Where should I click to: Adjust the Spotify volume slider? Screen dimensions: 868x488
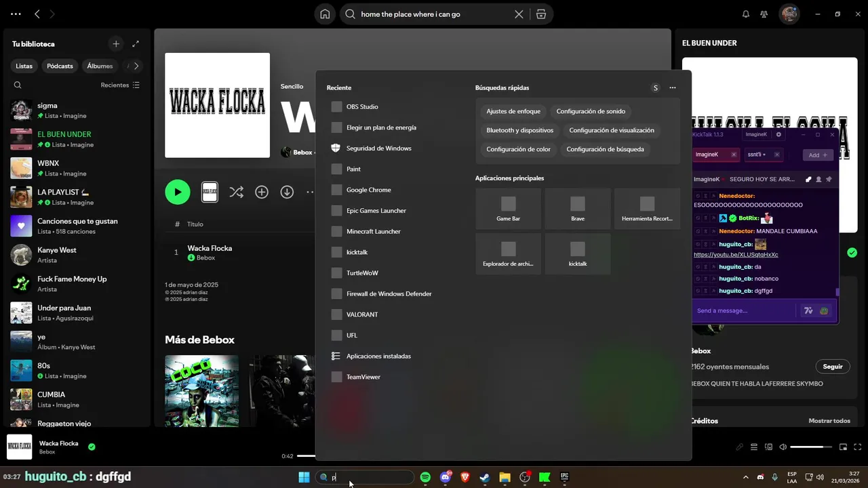coord(811,447)
